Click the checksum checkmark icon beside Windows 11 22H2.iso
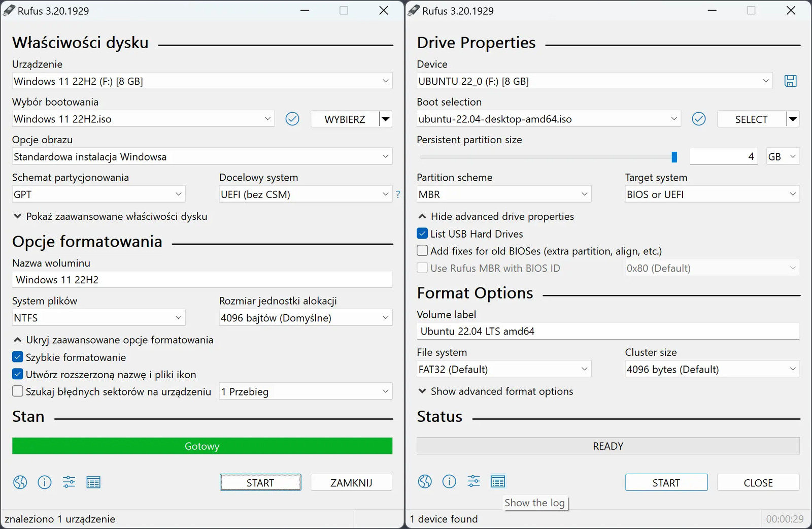The height and width of the screenshot is (529, 812). click(292, 119)
